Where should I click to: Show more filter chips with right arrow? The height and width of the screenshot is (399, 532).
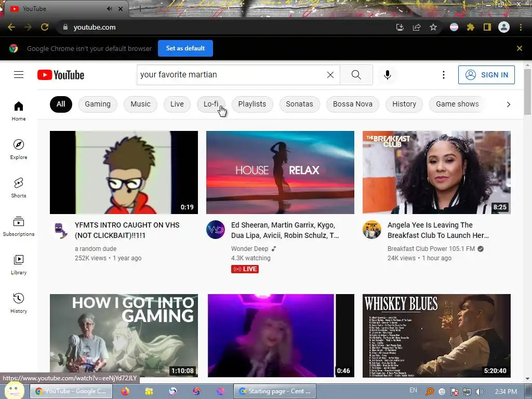point(508,104)
